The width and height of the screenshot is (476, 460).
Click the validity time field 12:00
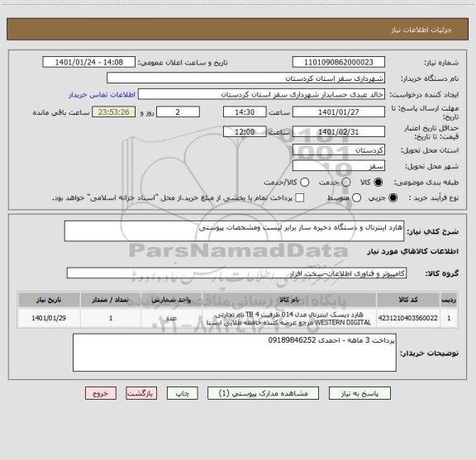(x=245, y=131)
